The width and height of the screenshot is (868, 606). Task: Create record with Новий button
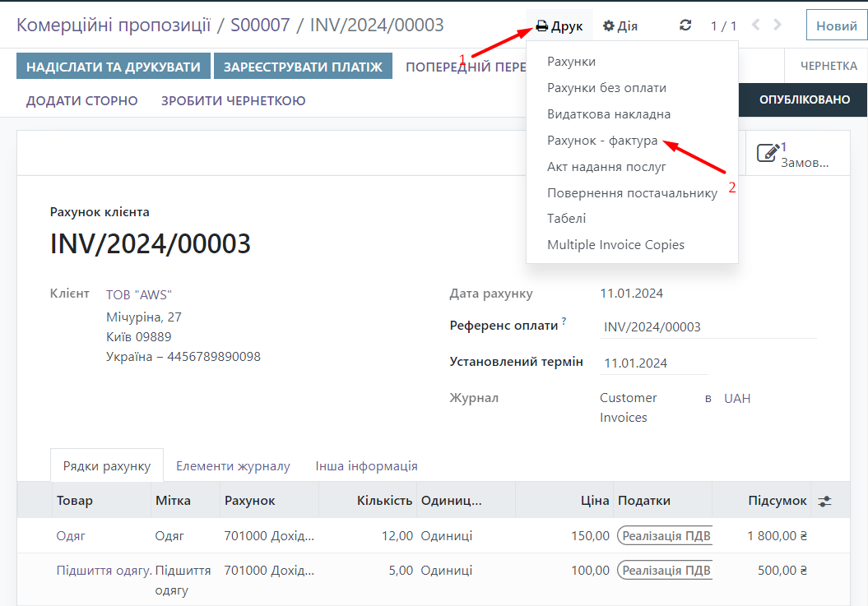tap(836, 26)
